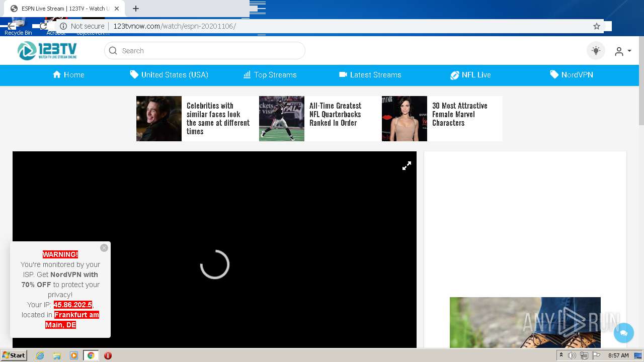Toggle dark mode lightbulb button
The image size is (644, 362).
click(596, 51)
